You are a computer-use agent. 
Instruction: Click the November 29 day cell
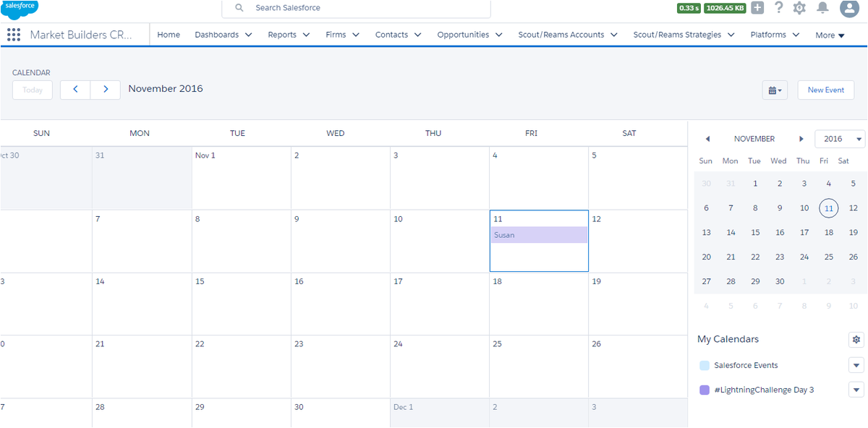(241, 413)
